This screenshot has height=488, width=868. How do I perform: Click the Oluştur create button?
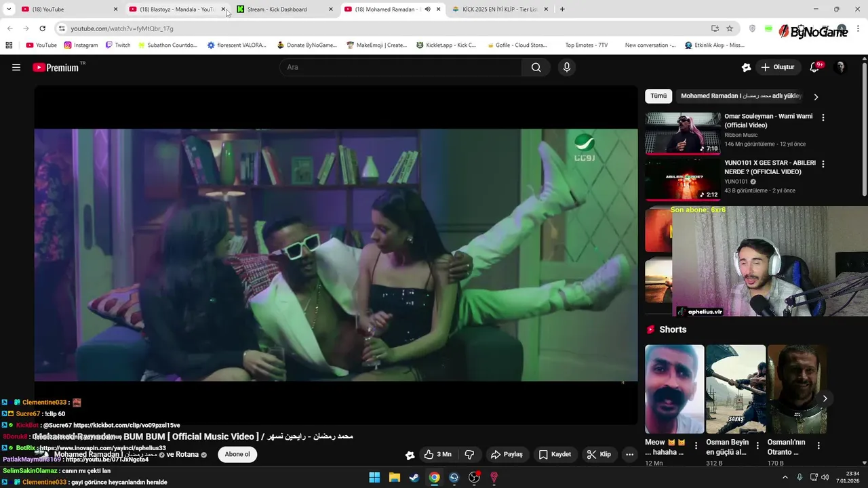778,67
